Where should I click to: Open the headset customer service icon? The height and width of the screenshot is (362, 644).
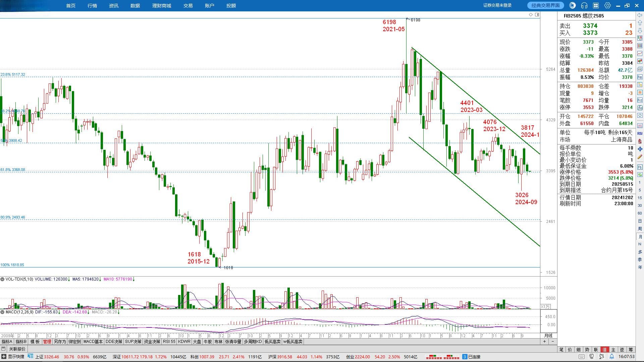pyautogui.click(x=584, y=5)
